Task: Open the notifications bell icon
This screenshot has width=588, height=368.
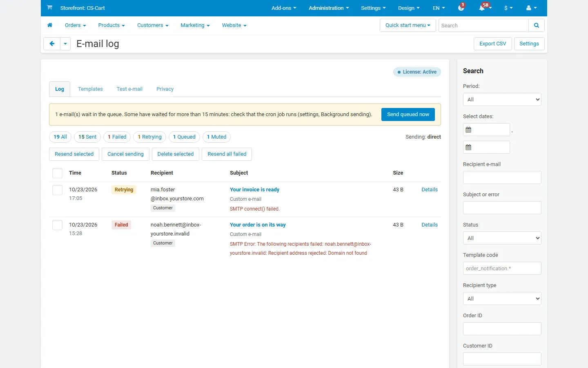Action: point(482,8)
